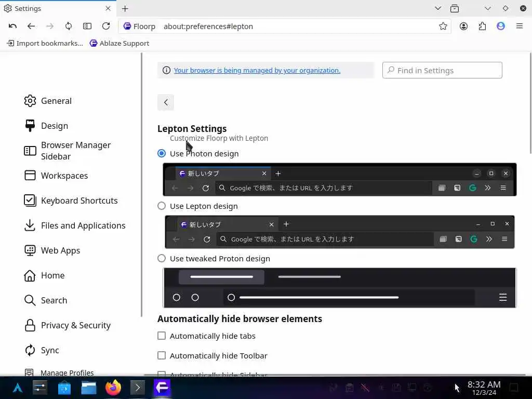532x399 pixels.
Task: Select Use tweaked Proton design radio button
Action: click(162, 259)
